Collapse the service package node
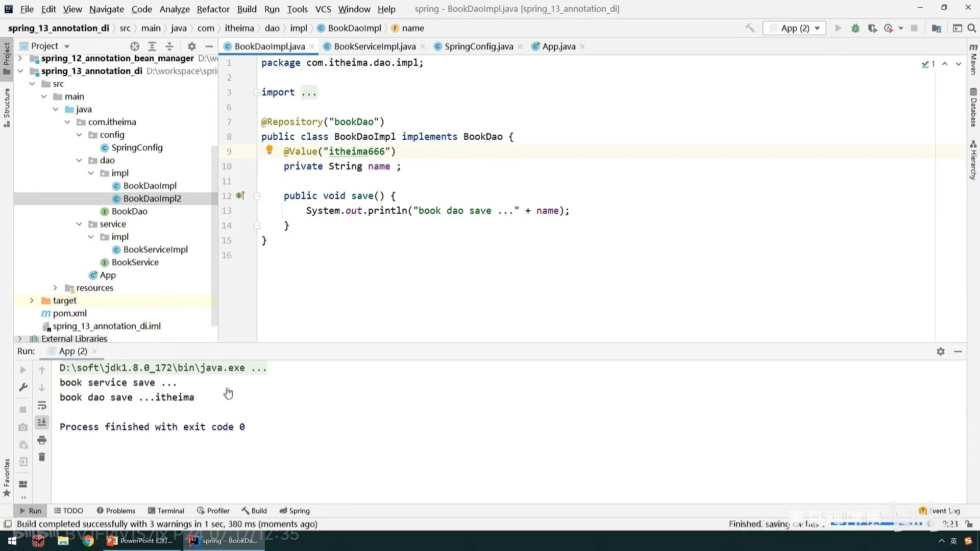Screen dimensions: 980x551 point(79,224)
